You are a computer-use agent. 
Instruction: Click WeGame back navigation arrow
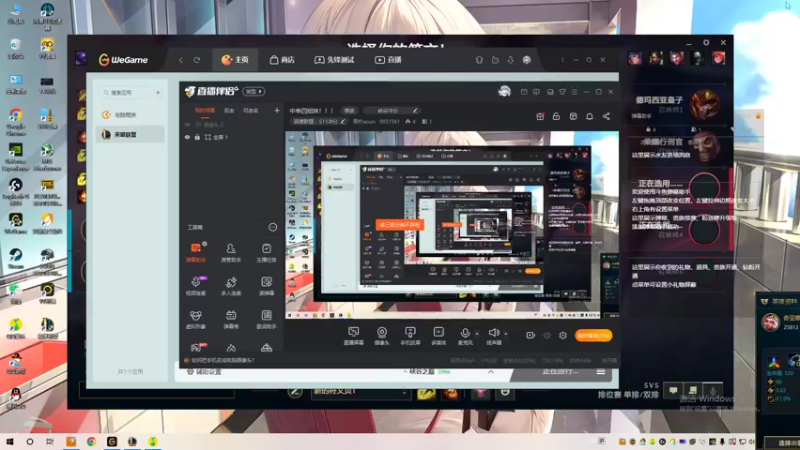tap(181, 60)
